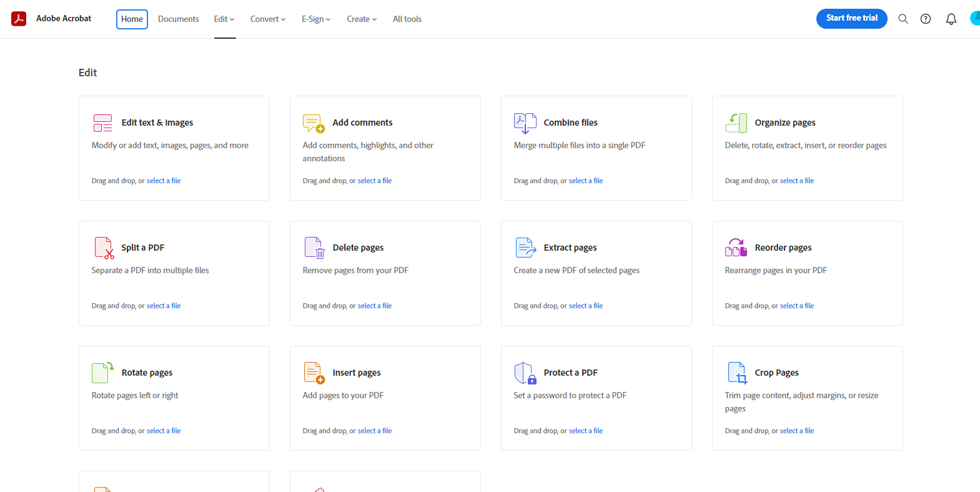Click the Adobe Acrobat logo icon
Viewport: 980px width, 492px height.
click(19, 19)
